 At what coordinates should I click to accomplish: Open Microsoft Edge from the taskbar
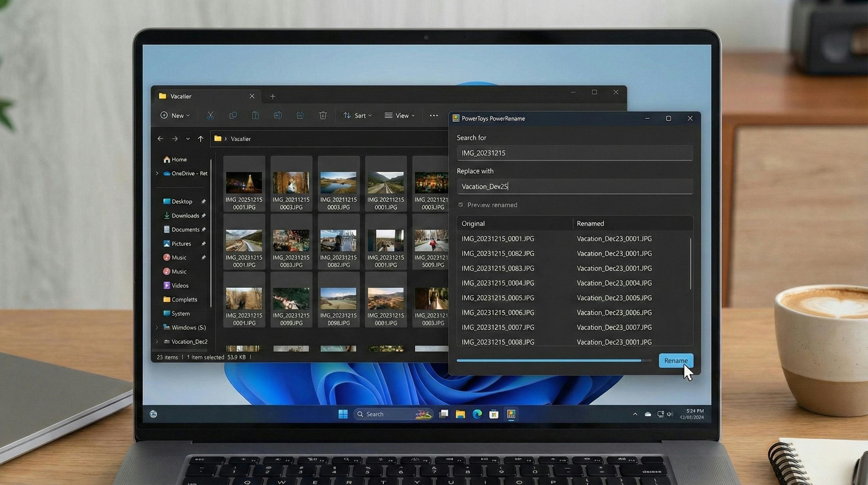477,414
